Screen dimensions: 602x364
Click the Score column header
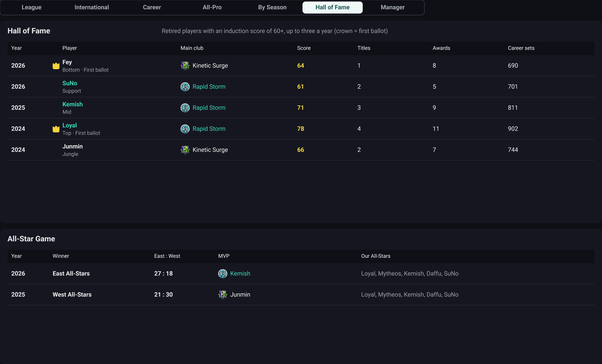tap(304, 48)
